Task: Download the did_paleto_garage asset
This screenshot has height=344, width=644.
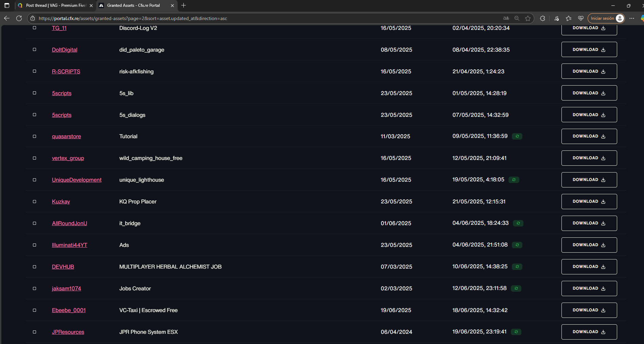Action: point(589,50)
